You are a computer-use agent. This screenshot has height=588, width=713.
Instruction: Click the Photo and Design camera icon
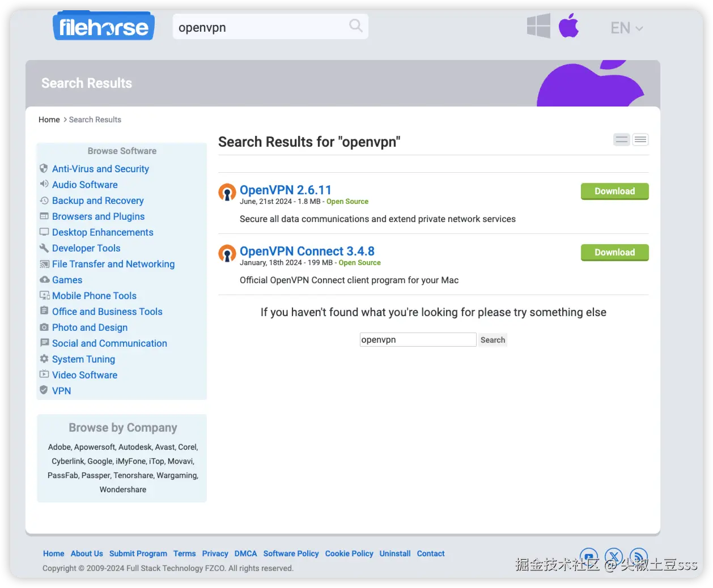click(x=44, y=327)
